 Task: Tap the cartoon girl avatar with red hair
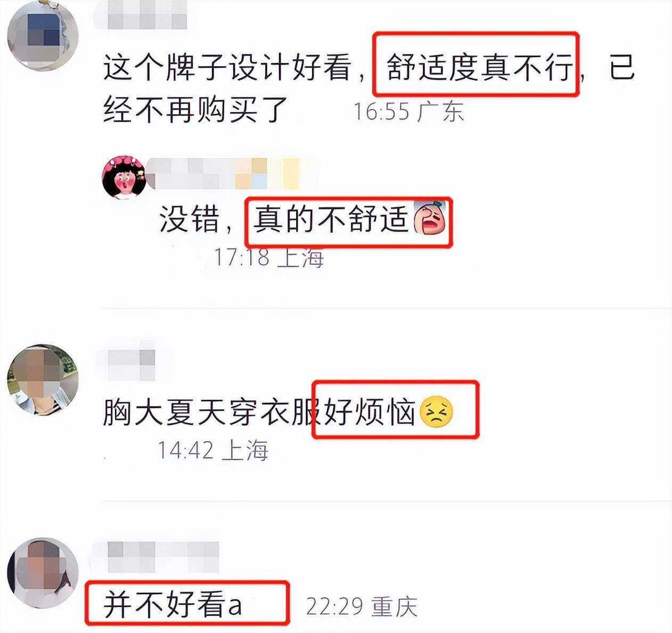(124, 178)
